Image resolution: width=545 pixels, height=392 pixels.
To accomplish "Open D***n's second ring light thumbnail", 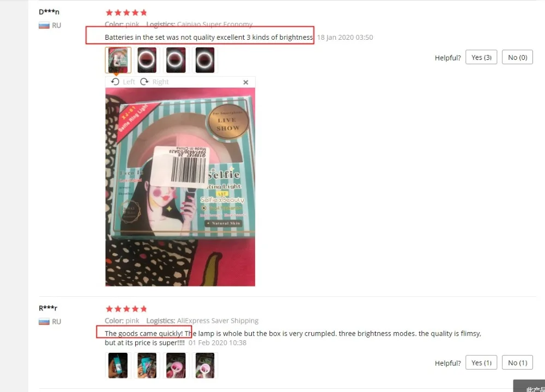I will [147, 60].
